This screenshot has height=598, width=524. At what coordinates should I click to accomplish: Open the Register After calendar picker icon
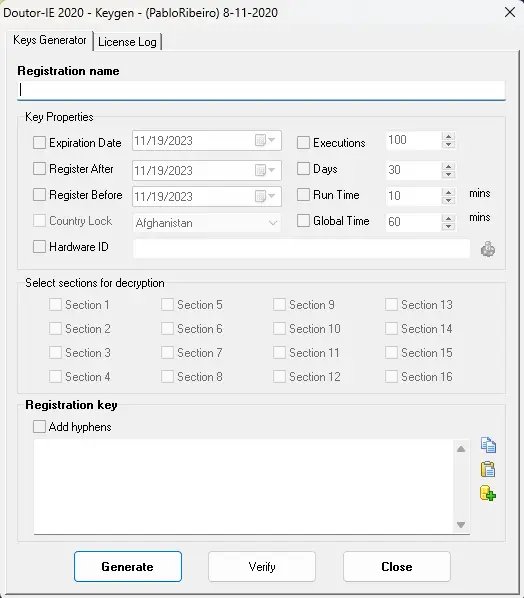[x=265, y=170]
